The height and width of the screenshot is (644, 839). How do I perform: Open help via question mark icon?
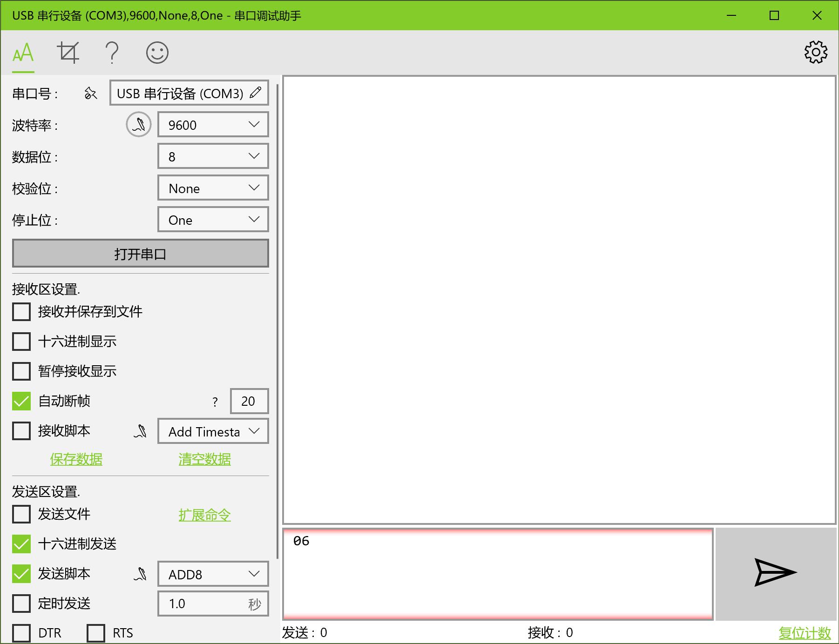coord(112,53)
